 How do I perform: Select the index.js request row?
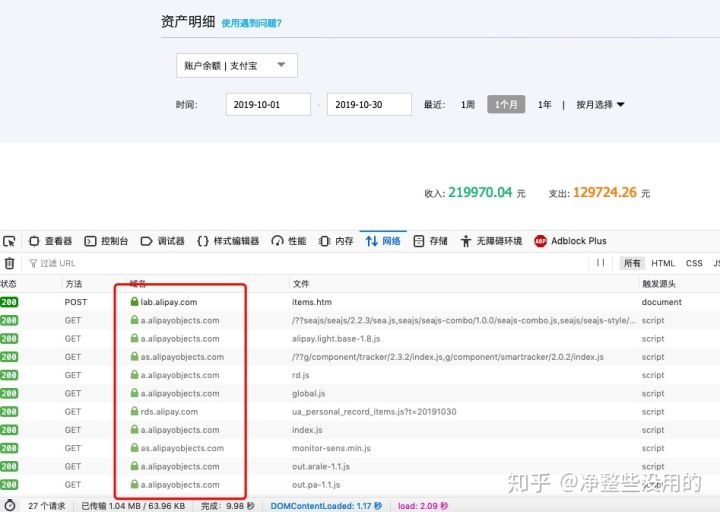[360, 430]
